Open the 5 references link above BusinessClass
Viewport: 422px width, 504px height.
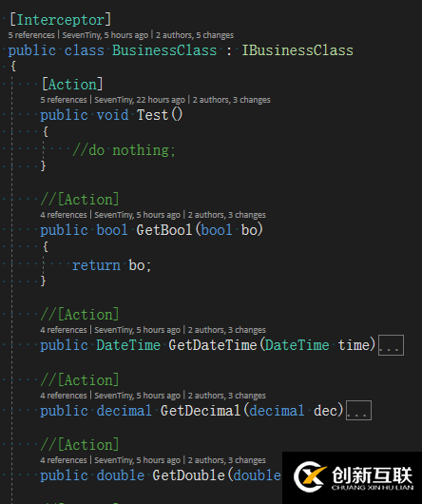[x=31, y=35]
